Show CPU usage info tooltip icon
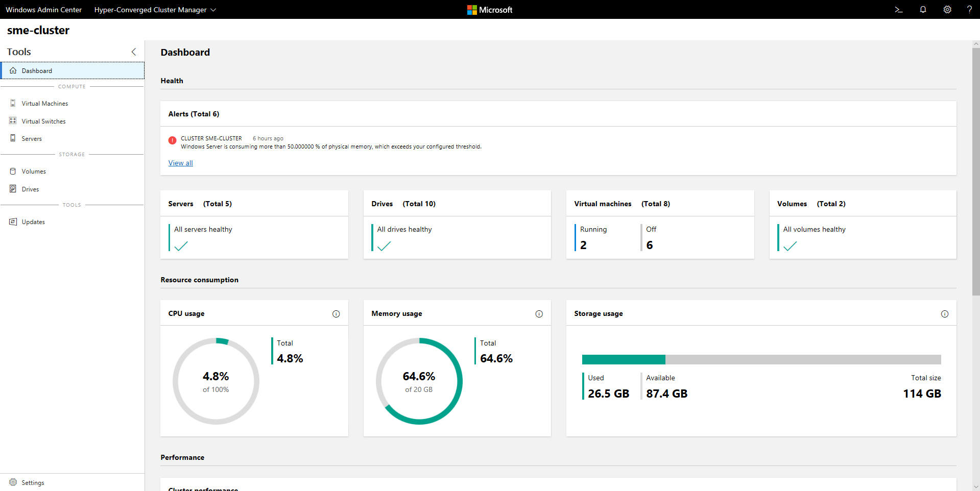980x491 pixels. (x=336, y=314)
